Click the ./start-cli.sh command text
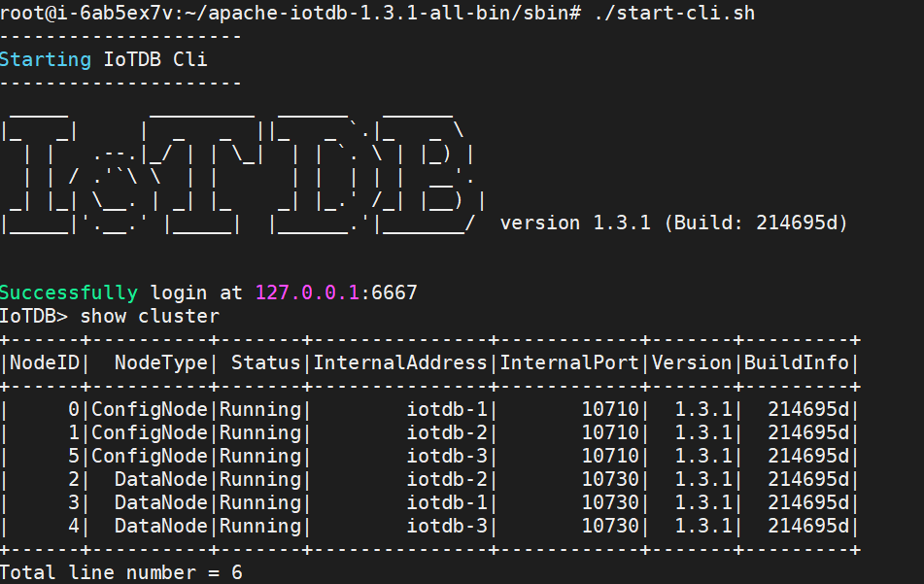The width and height of the screenshot is (924, 584). tap(674, 13)
